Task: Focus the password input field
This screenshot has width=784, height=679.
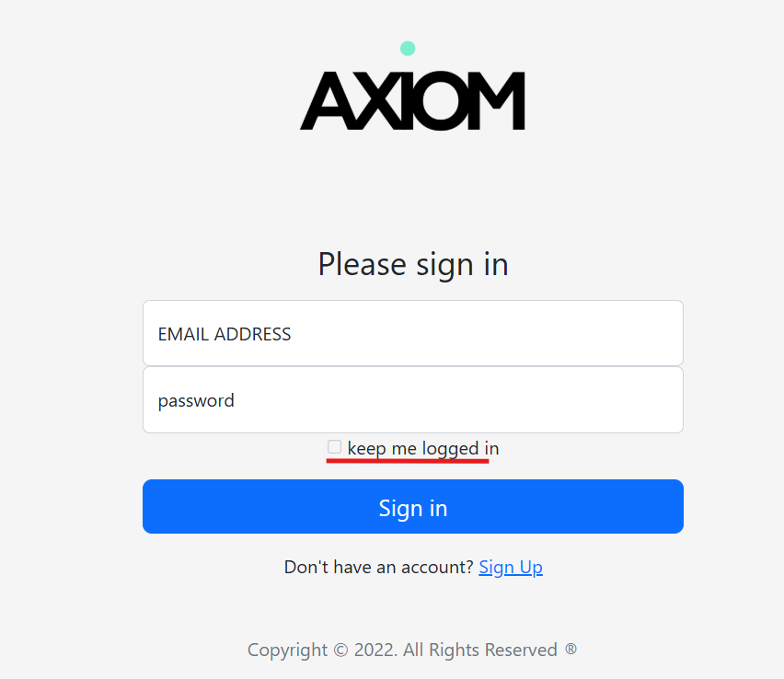Action: [x=412, y=400]
